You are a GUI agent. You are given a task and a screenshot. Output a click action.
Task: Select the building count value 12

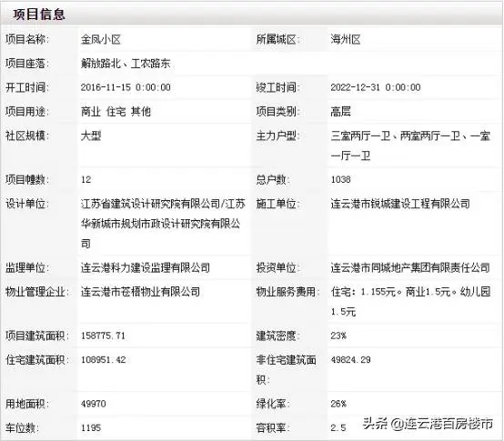pos(86,179)
